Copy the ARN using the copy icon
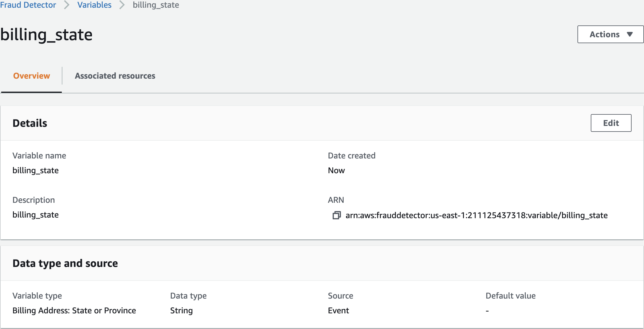This screenshot has height=329, width=644. coord(336,215)
